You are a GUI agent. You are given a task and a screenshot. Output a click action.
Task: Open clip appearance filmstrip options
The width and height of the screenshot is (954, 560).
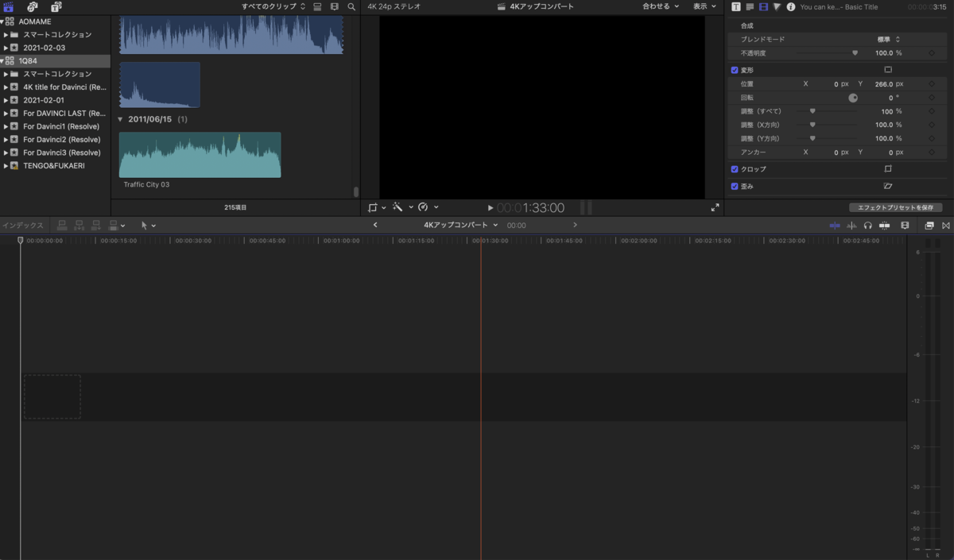905,226
